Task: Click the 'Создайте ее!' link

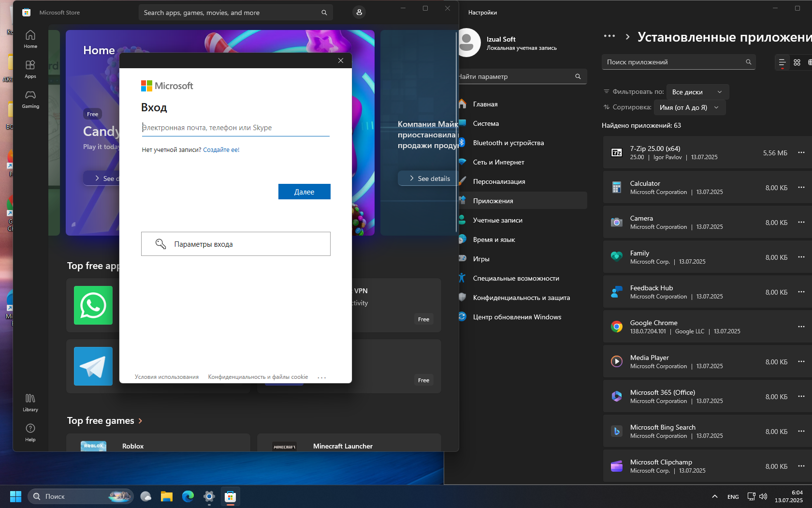Action: (221, 150)
